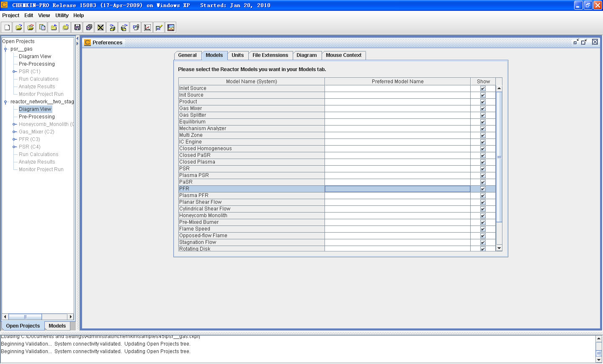The width and height of the screenshot is (603, 364).
Task: Click the colored graph post-processor icon
Action: click(171, 28)
